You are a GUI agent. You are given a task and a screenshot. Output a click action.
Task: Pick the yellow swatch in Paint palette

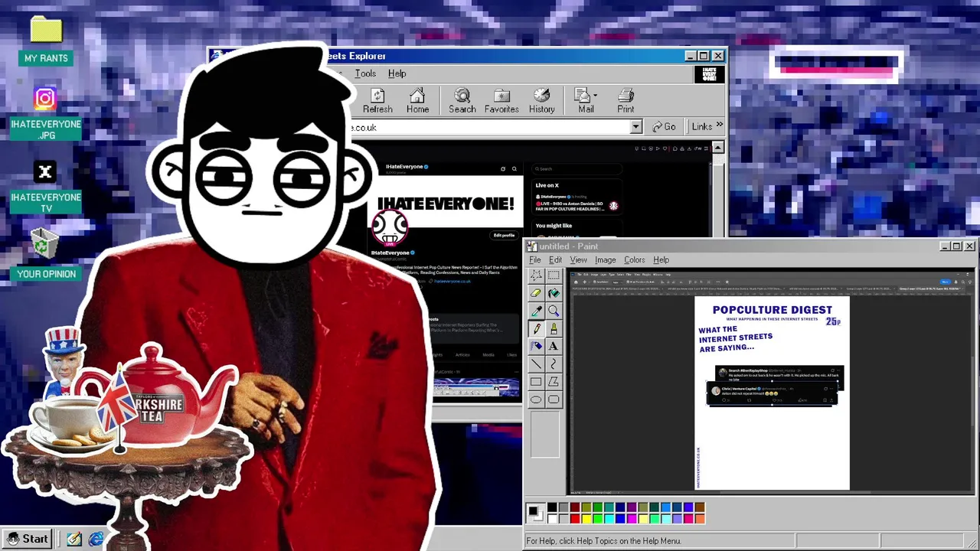pyautogui.click(x=586, y=519)
